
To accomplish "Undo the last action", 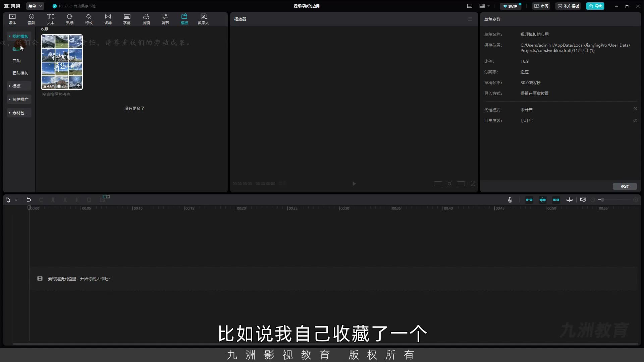I will (x=29, y=200).
